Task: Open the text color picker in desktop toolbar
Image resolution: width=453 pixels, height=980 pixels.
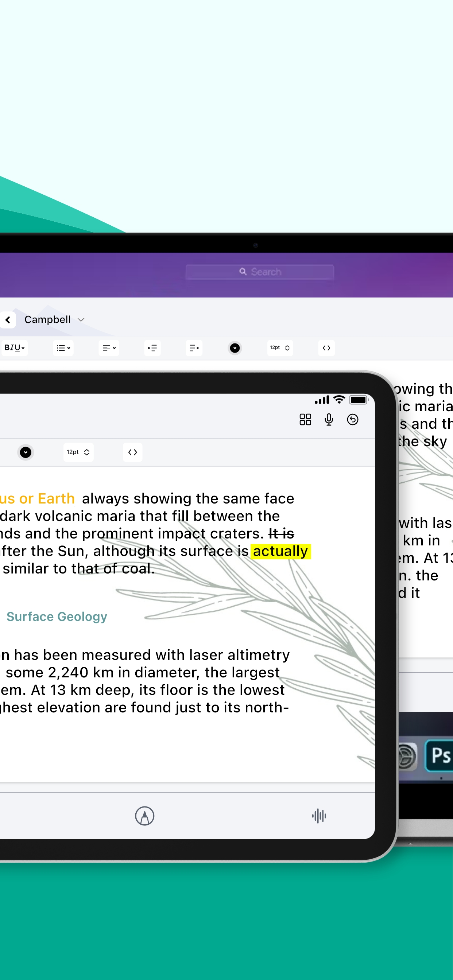Action: point(235,348)
